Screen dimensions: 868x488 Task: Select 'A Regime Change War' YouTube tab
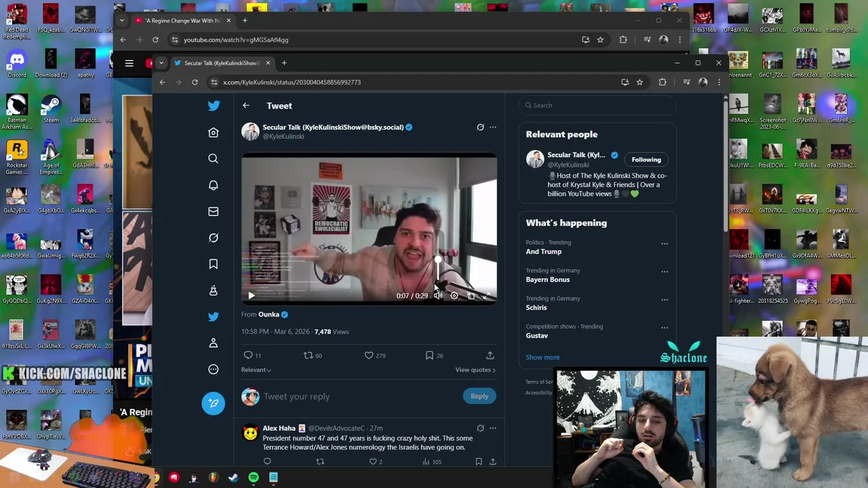coord(182,20)
